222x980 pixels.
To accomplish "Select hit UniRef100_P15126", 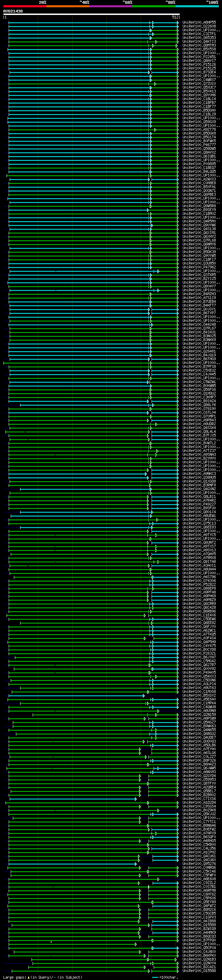I will tap(199, 64).
